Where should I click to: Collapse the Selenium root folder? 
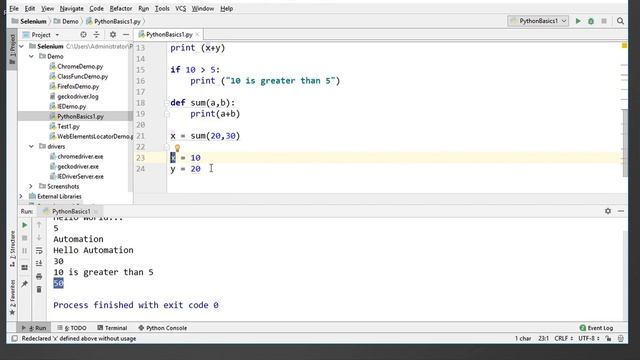click(21, 47)
